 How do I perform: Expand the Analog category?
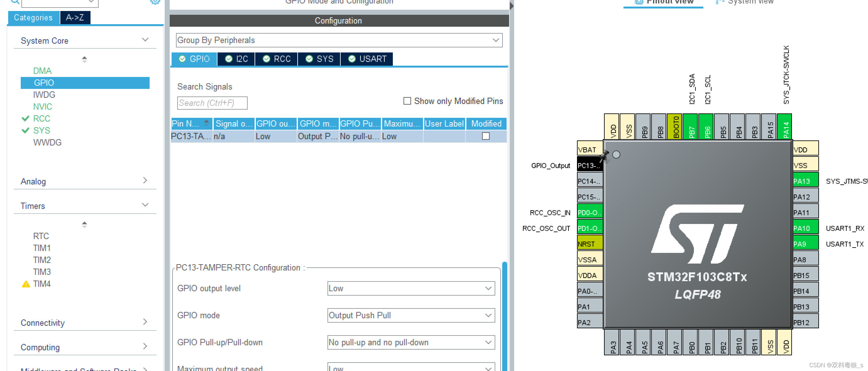click(x=145, y=181)
